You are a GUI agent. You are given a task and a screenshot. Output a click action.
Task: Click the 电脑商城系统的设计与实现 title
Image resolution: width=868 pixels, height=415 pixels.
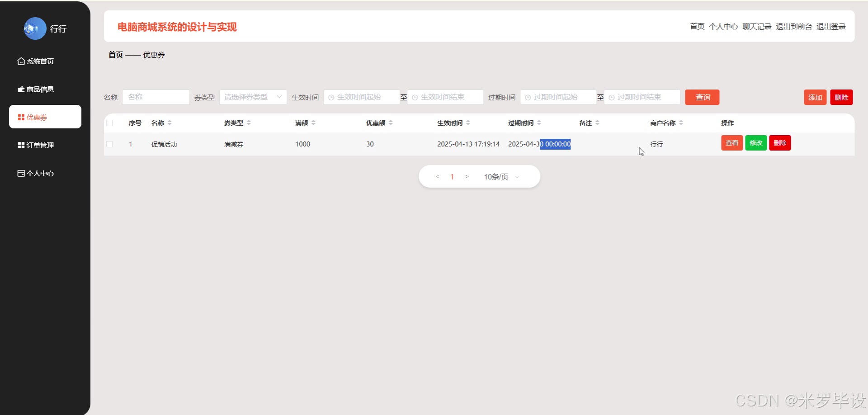click(x=177, y=27)
